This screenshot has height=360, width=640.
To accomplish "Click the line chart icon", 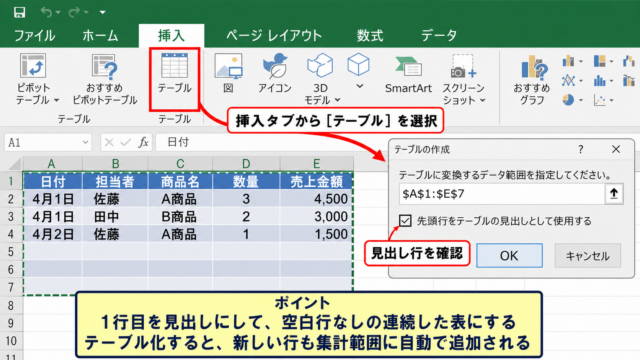I will (569, 80).
